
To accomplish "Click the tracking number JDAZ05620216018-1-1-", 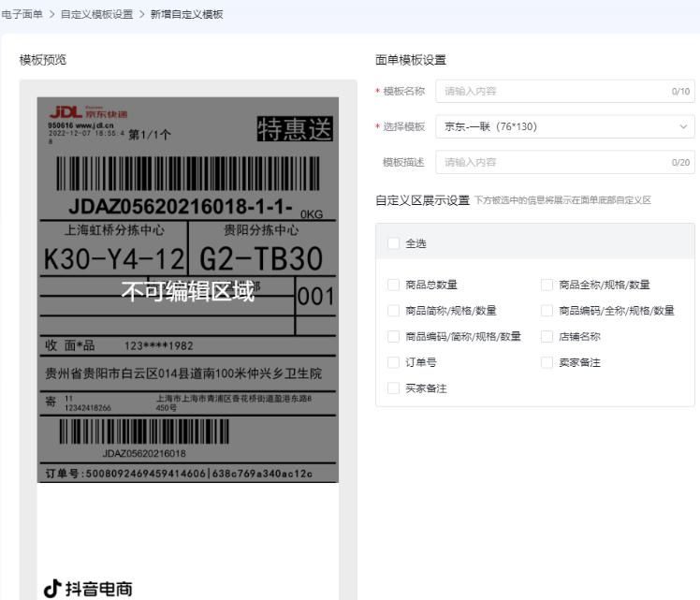I will 181,206.
